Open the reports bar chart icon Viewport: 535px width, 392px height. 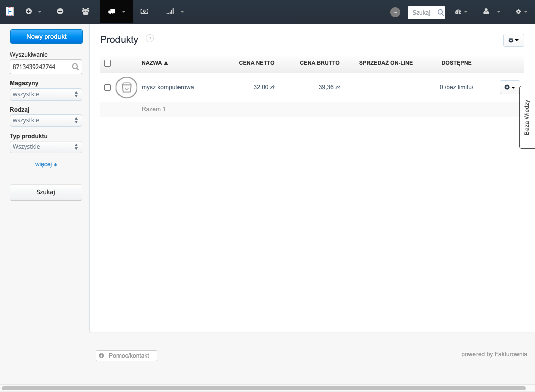click(170, 12)
